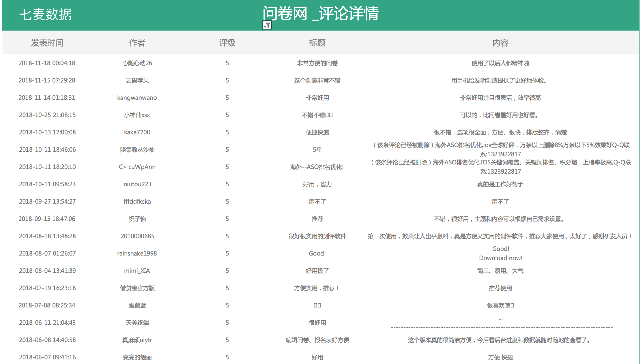Click title 推荐 in 祝子怡 row

click(x=317, y=219)
